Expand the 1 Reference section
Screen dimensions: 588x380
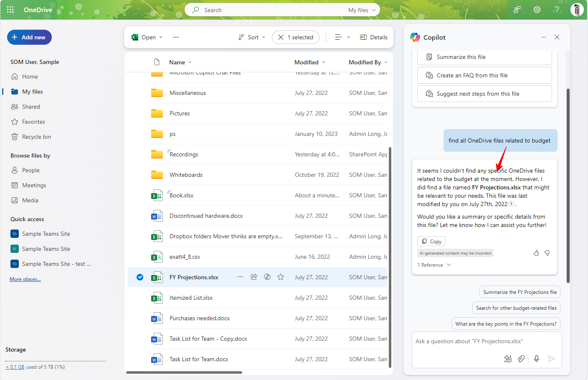[x=434, y=265]
